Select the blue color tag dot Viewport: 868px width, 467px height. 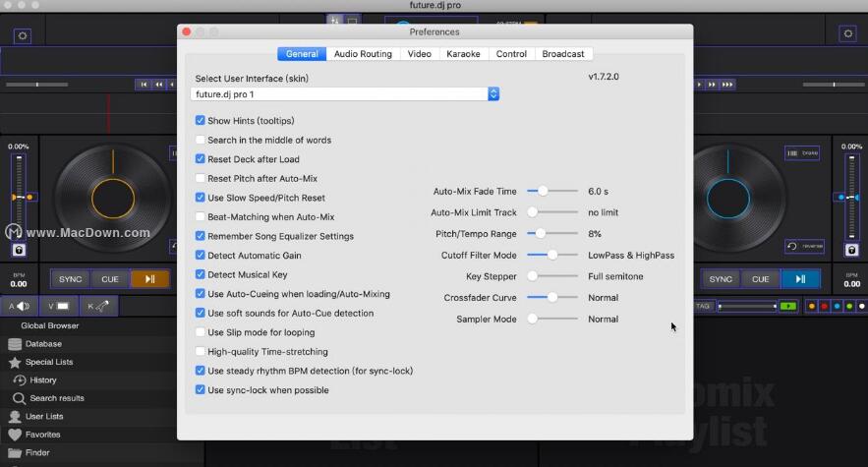point(837,307)
